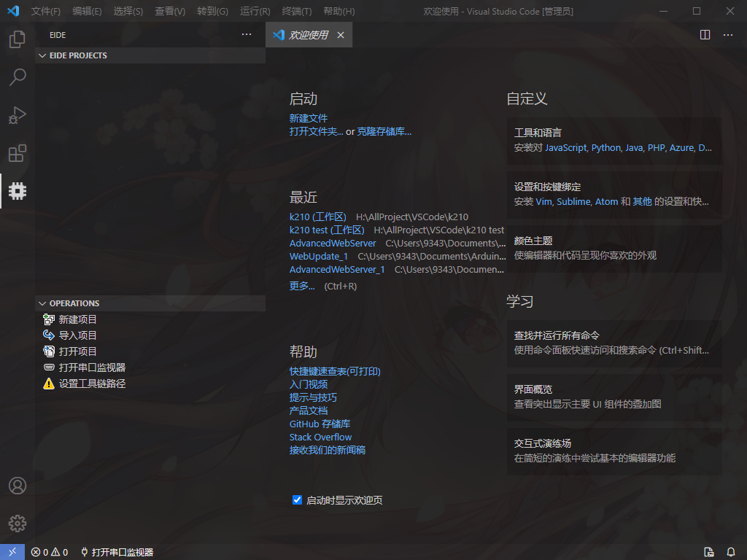The width and height of the screenshot is (747, 560).
Task: Open the 编辑(E) menu
Action: pos(88,11)
